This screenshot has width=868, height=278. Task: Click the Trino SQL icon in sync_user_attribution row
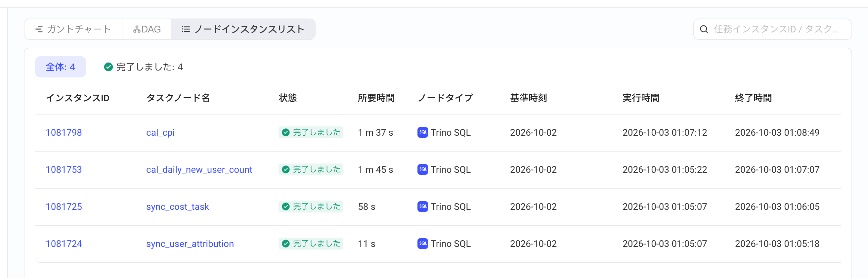(422, 243)
